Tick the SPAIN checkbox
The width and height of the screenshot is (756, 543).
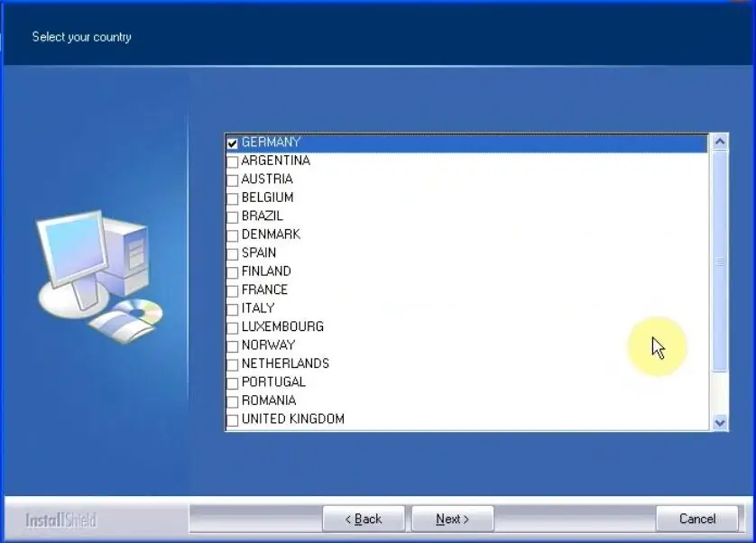(x=233, y=253)
